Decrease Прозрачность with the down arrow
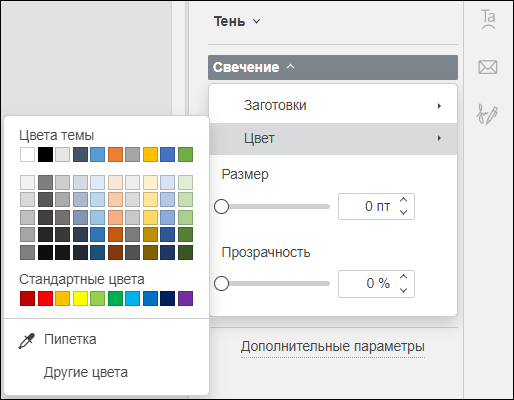Screen dimensions: 514x400 [404, 290]
